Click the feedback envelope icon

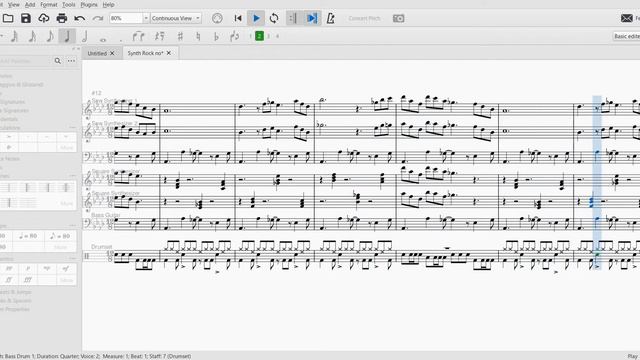tap(627, 18)
